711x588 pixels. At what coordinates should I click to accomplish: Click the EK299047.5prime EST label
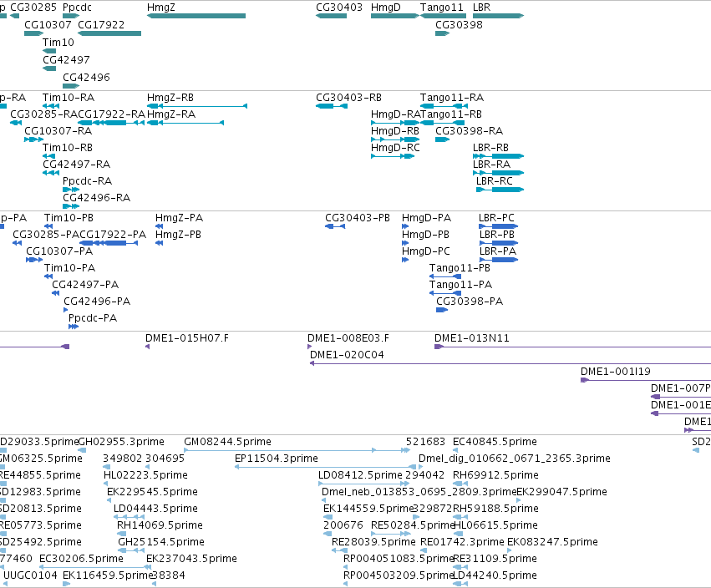pyautogui.click(x=561, y=492)
